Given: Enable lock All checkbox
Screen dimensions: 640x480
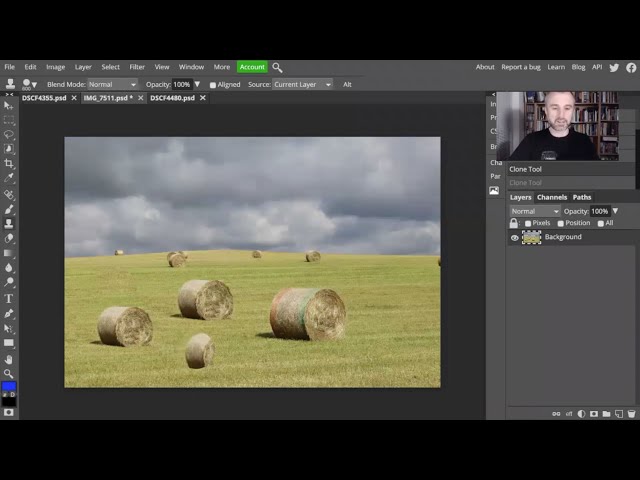Looking at the screenshot, I should 600,223.
